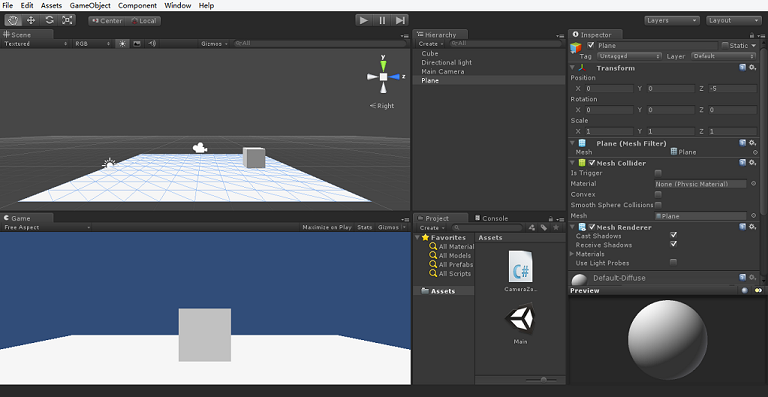Select the Hand tool in the toolbar
Viewport: 768px width, 397px height.
13,20
